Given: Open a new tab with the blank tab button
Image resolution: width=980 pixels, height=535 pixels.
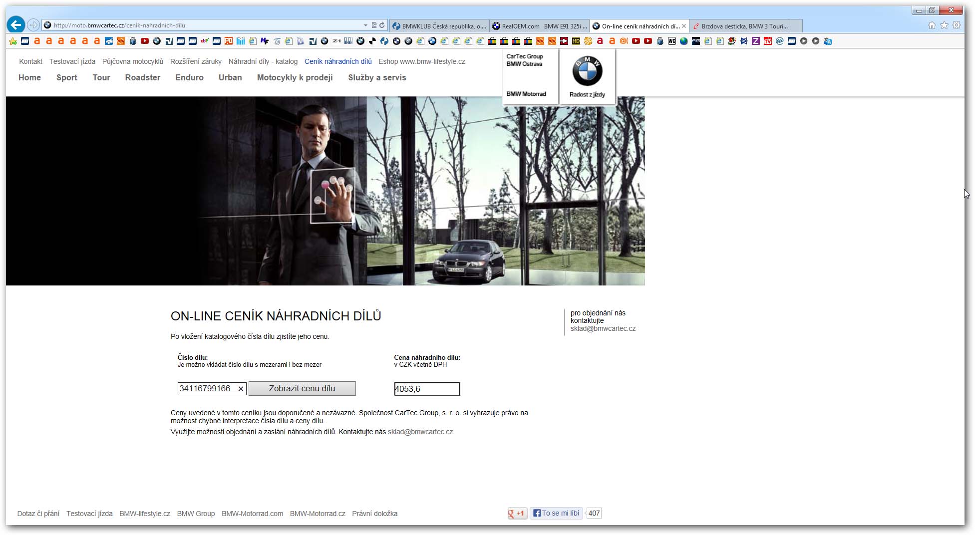Looking at the screenshot, I should (796, 26).
